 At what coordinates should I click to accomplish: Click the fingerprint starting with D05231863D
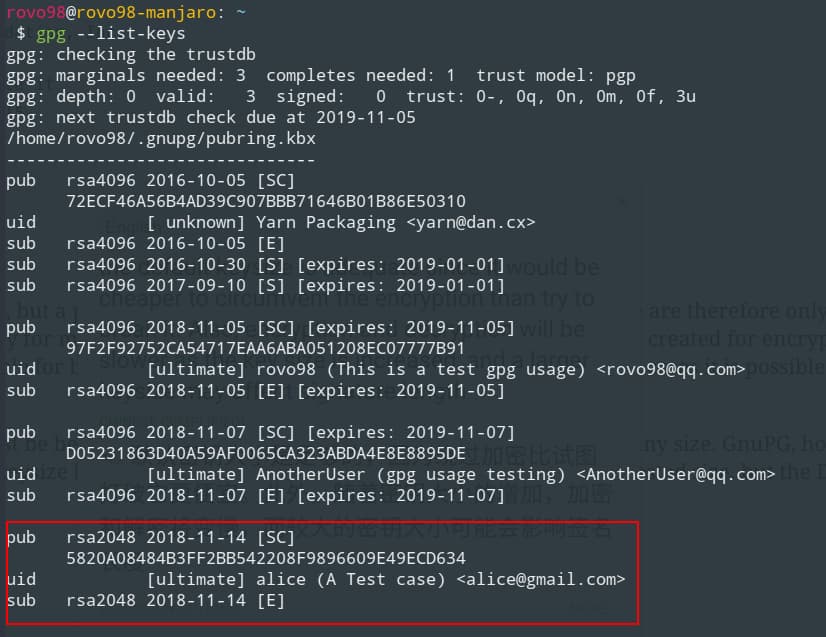click(x=265, y=453)
